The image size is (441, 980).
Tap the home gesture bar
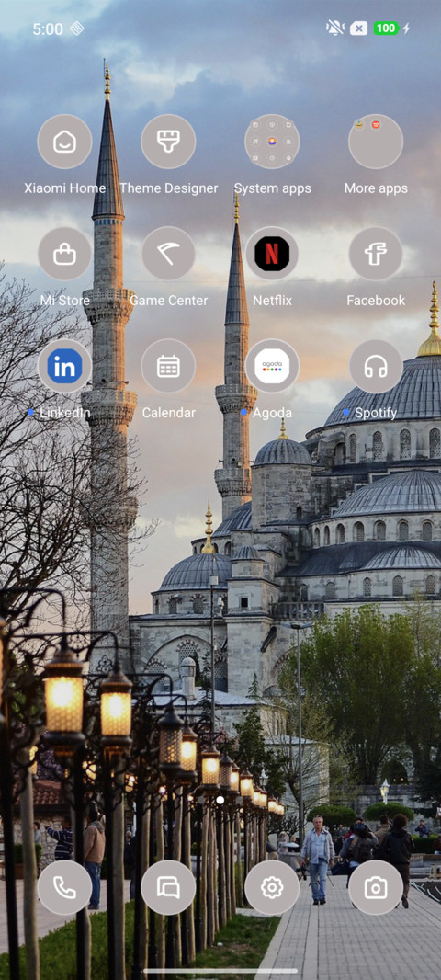(x=220, y=971)
